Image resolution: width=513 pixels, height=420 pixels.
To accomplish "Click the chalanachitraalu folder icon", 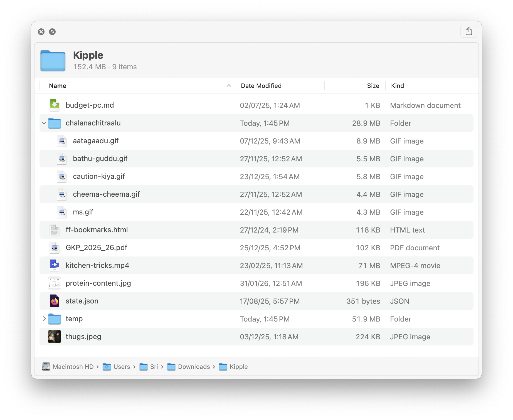I will tap(55, 123).
